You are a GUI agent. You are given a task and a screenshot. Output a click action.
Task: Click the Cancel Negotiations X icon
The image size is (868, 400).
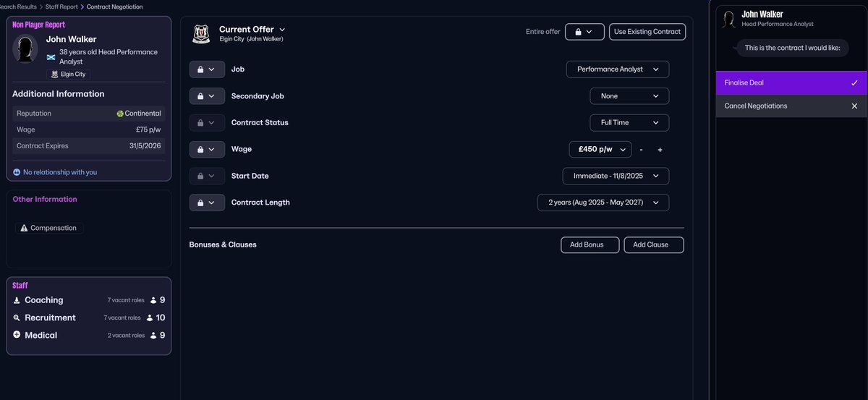pos(854,106)
